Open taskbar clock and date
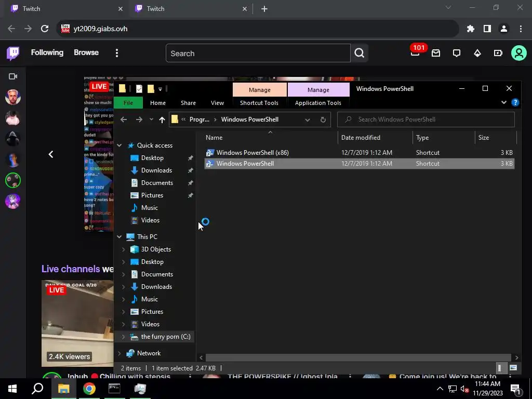 coord(487,389)
